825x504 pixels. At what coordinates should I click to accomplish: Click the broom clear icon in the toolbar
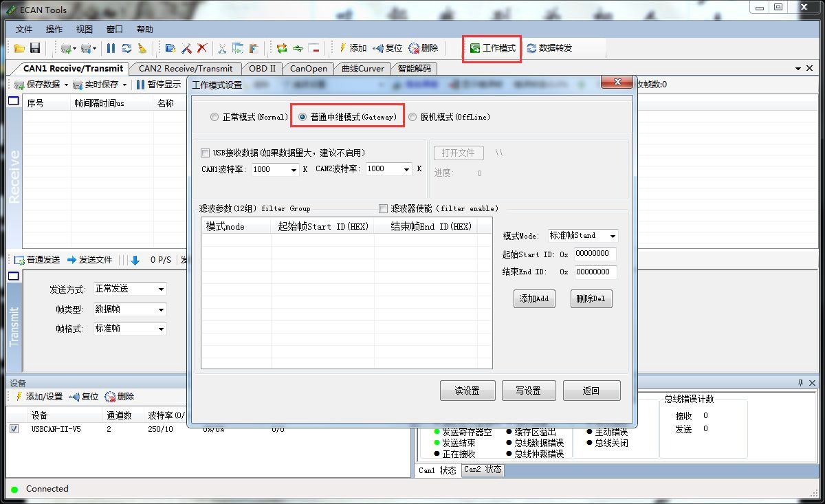142,48
